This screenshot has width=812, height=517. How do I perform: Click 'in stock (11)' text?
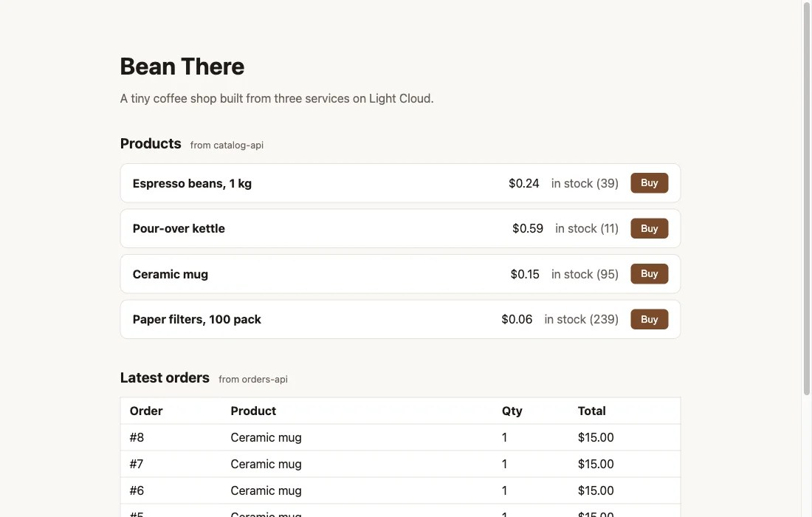coord(587,228)
